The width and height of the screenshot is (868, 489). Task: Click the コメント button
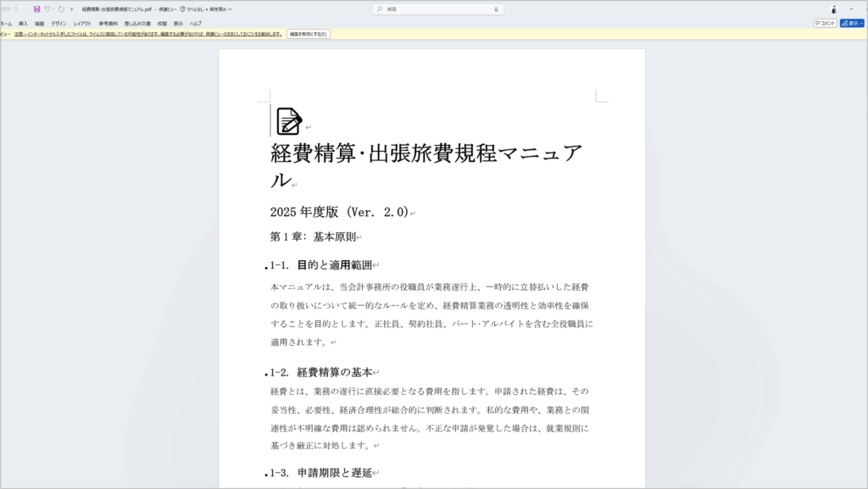825,23
